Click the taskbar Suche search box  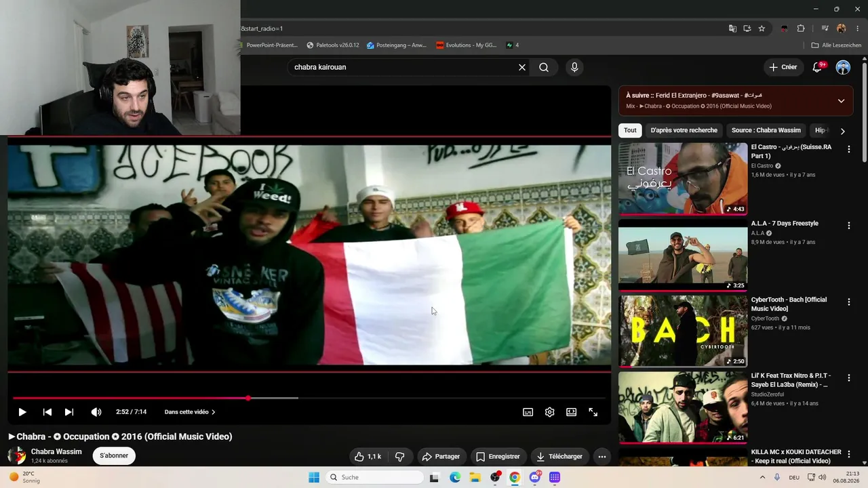(374, 477)
